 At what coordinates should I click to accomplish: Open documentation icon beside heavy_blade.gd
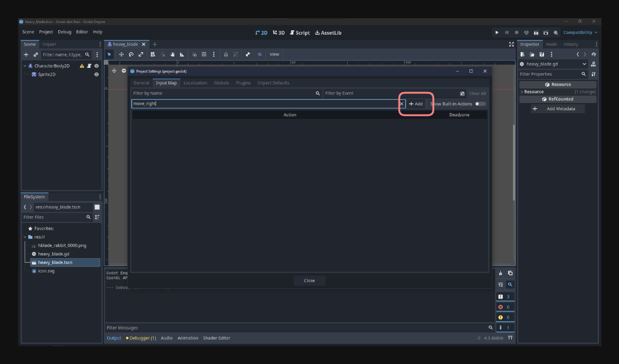594,64
